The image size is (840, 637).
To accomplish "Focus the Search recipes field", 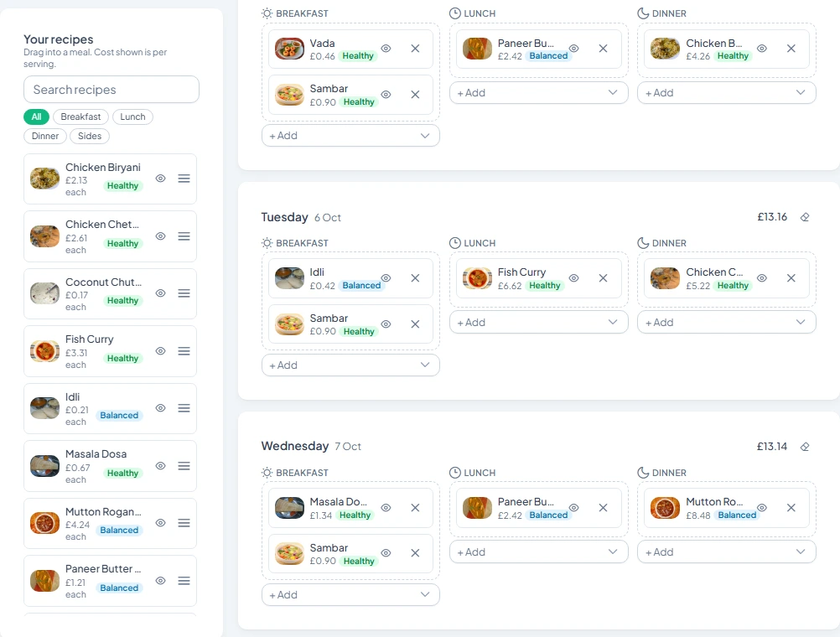I will [111, 90].
